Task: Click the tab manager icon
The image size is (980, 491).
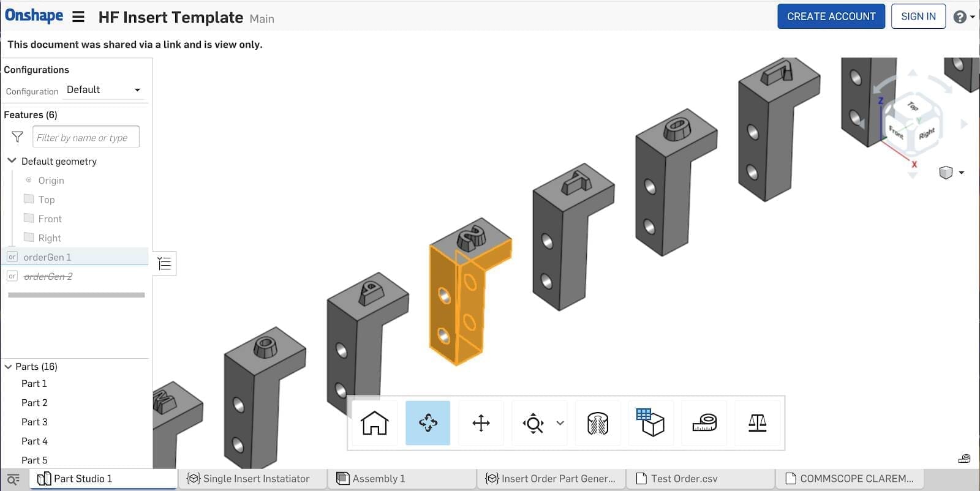Action: (x=13, y=479)
